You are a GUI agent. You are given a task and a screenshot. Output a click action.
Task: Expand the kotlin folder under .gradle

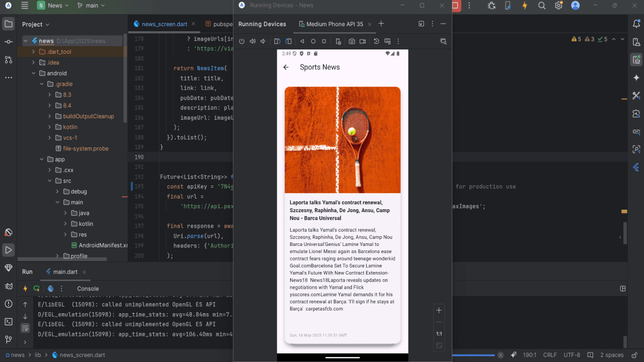click(x=50, y=127)
